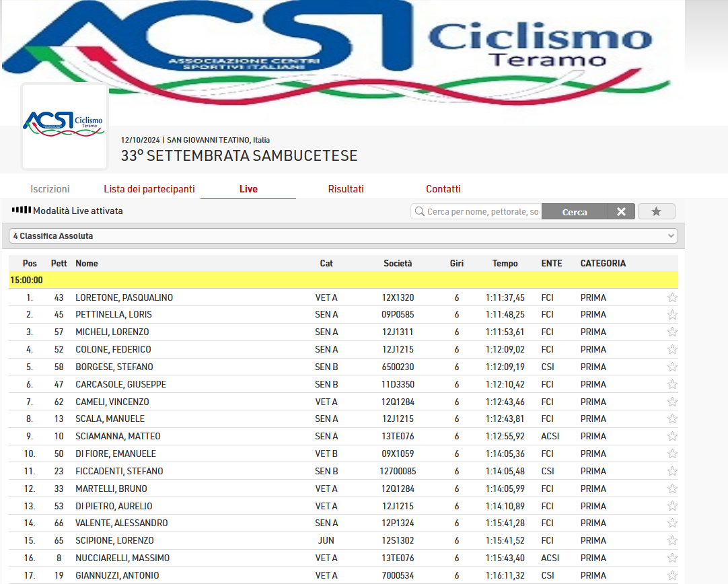Click the Tempo column header
This screenshot has width=728, height=584.
click(505, 263)
